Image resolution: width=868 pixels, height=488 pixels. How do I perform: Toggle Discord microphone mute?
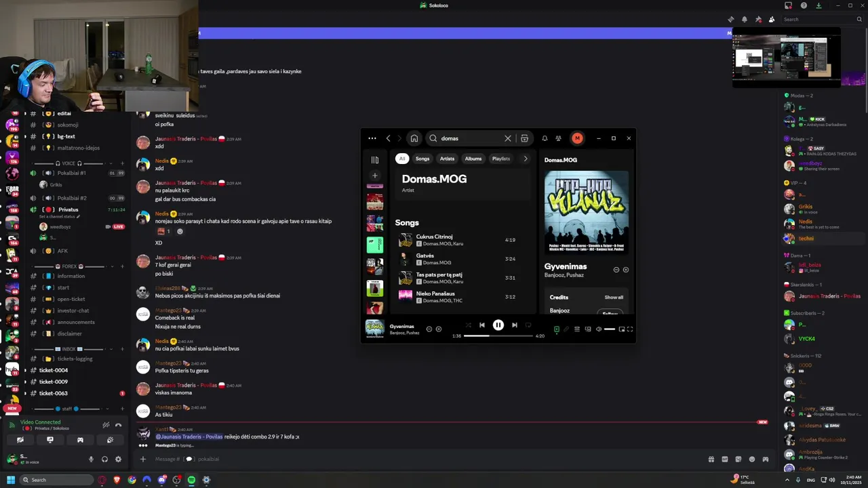(91, 459)
